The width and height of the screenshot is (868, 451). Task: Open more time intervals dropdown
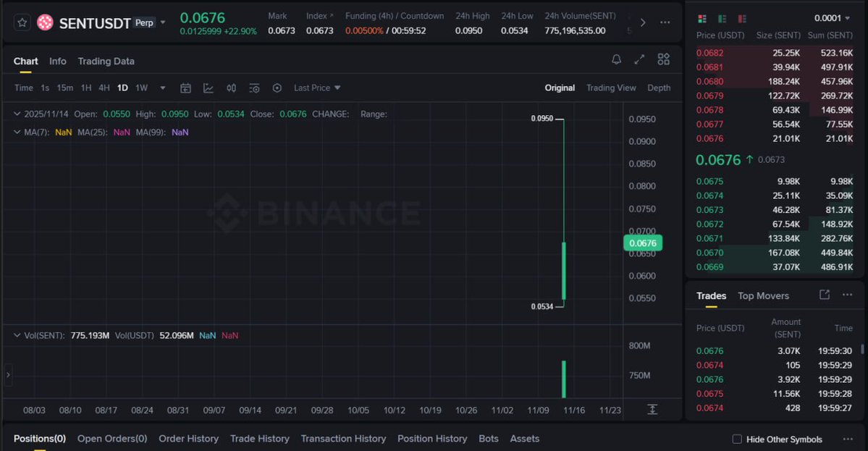click(x=162, y=88)
